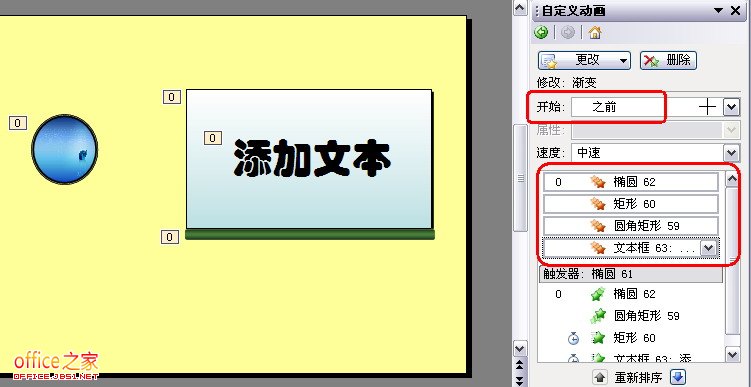Viewport: 751px width, 387px height.
Task: Select 圆角矩形 59 exit animation item
Action: [x=631, y=226]
